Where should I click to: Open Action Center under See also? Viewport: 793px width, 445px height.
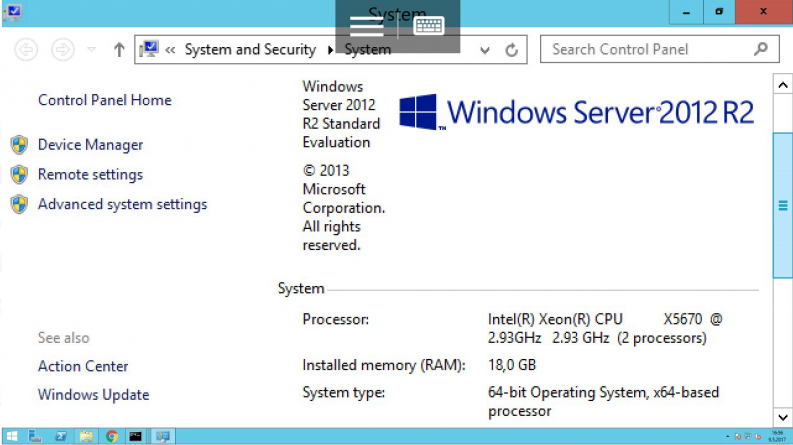click(x=83, y=366)
